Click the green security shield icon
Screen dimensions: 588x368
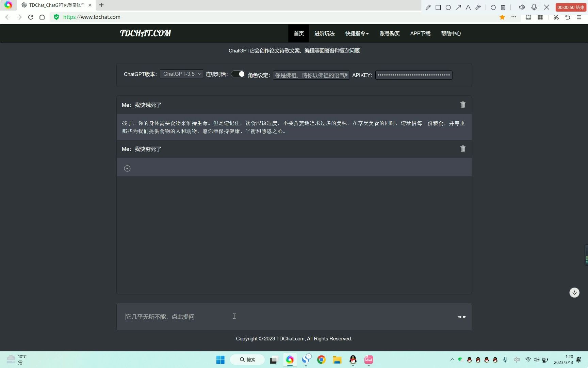coord(56,17)
